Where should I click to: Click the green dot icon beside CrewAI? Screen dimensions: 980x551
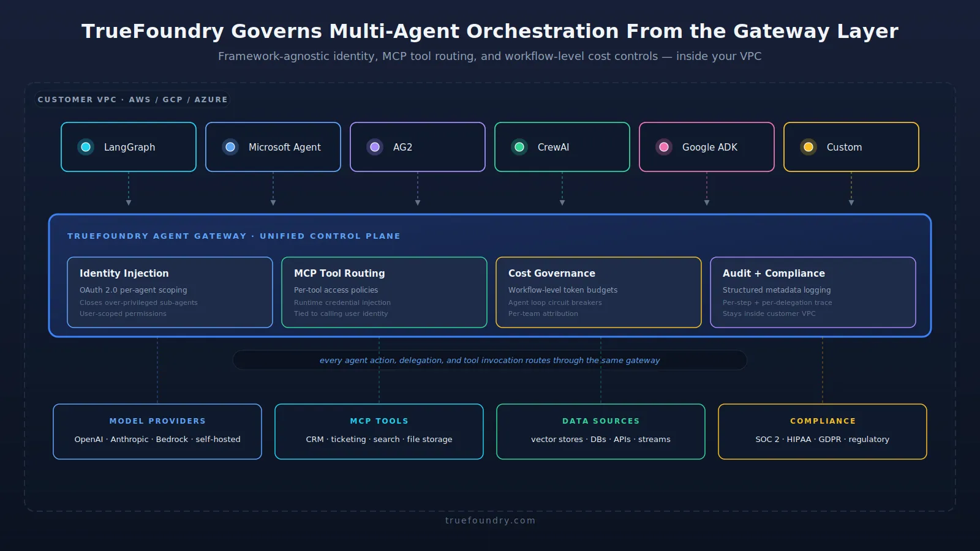click(519, 147)
